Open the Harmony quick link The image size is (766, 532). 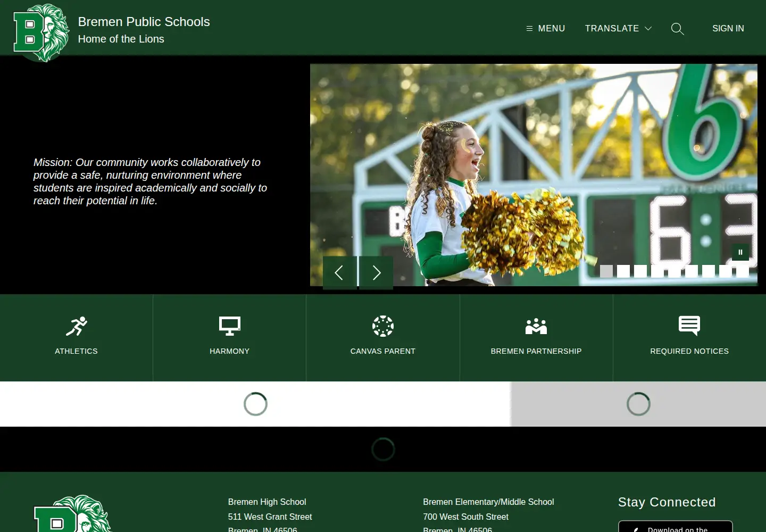click(x=229, y=338)
